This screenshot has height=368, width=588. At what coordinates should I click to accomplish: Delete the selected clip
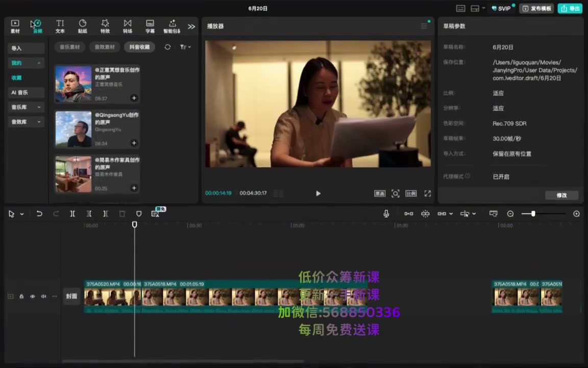pyautogui.click(x=122, y=214)
